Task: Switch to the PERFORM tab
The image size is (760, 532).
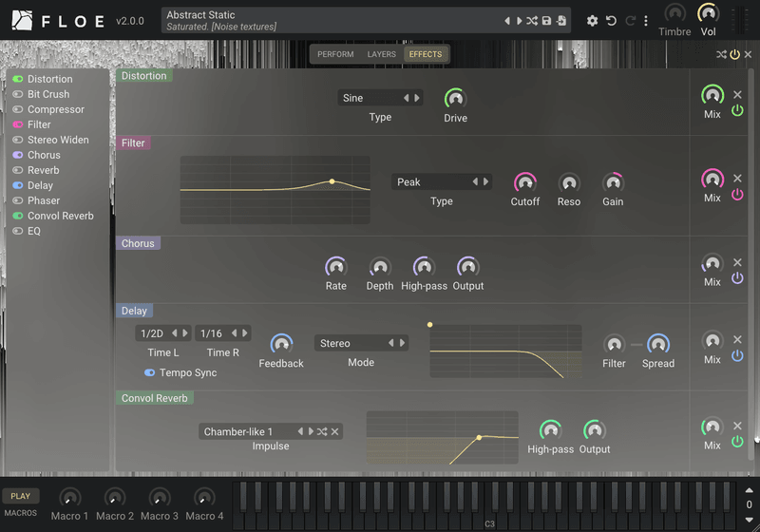Action: coord(335,54)
